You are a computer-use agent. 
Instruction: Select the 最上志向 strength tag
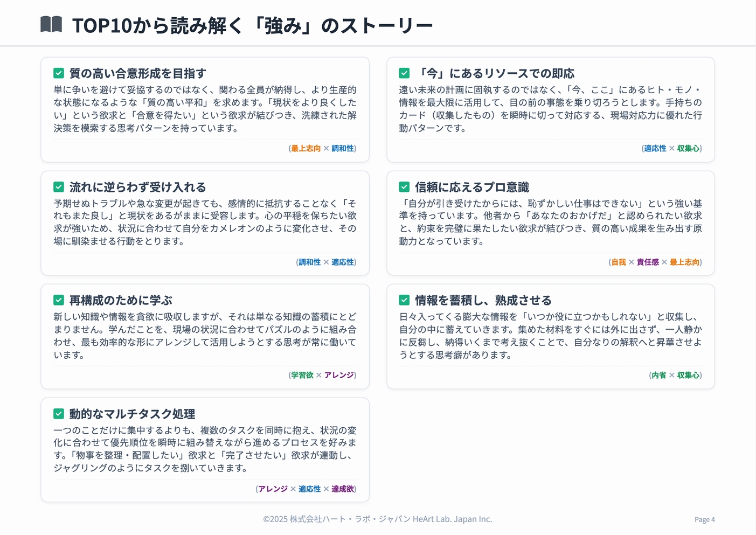(x=305, y=148)
